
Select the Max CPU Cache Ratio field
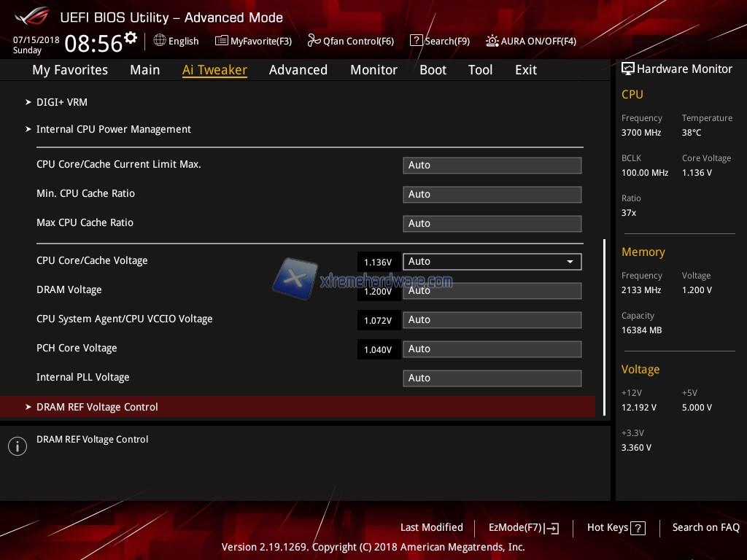click(492, 223)
